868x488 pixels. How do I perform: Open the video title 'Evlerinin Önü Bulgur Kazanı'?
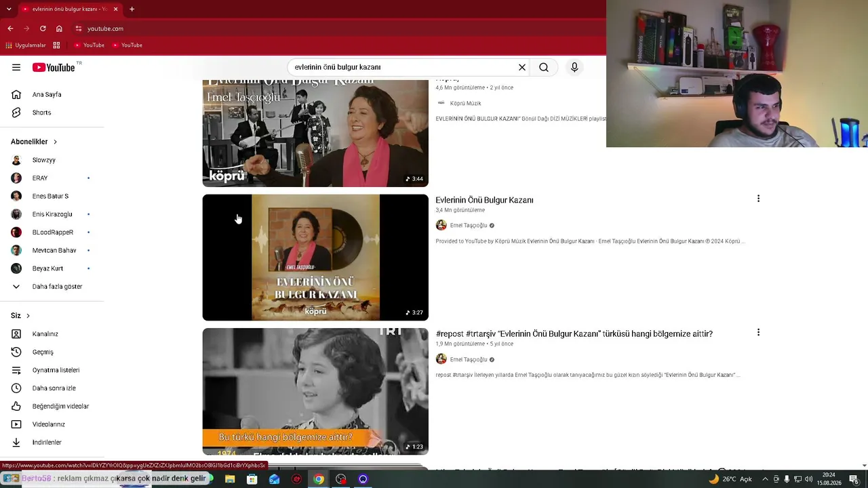[x=484, y=200]
